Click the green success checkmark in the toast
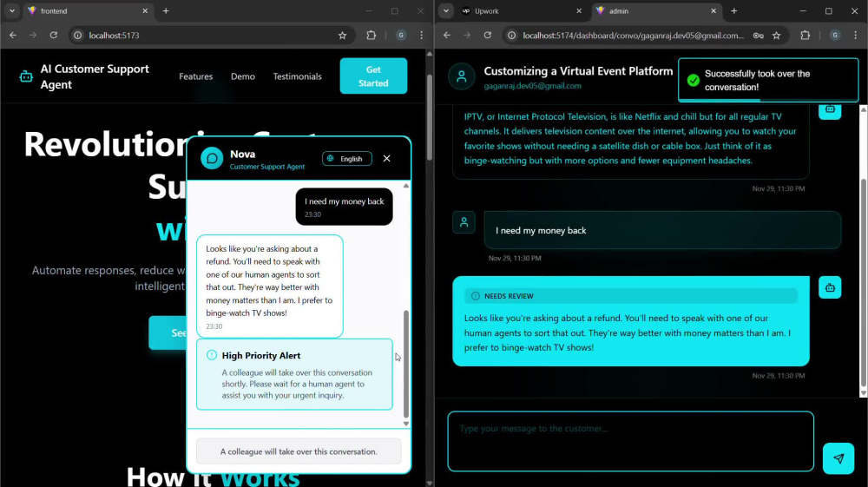This screenshot has height=487, width=868. 693,80
